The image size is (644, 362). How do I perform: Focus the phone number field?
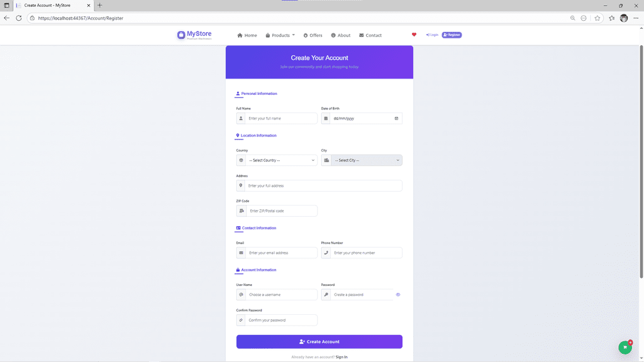[367, 253]
